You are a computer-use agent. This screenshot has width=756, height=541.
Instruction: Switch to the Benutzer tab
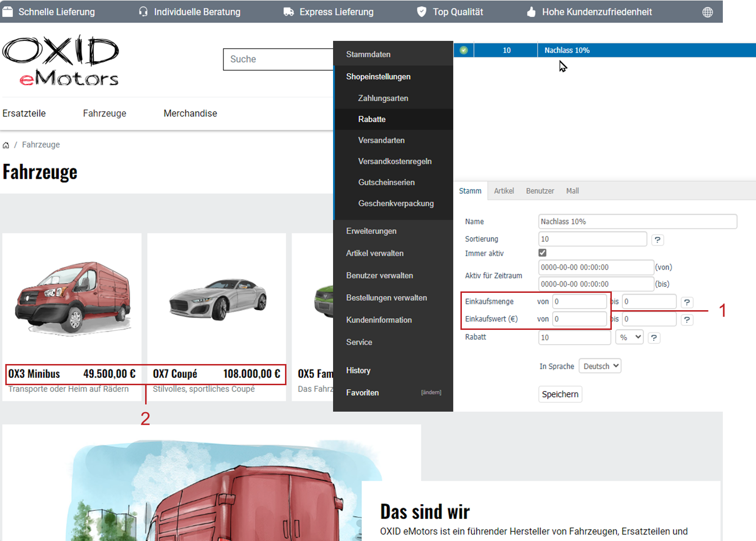pyautogui.click(x=540, y=191)
